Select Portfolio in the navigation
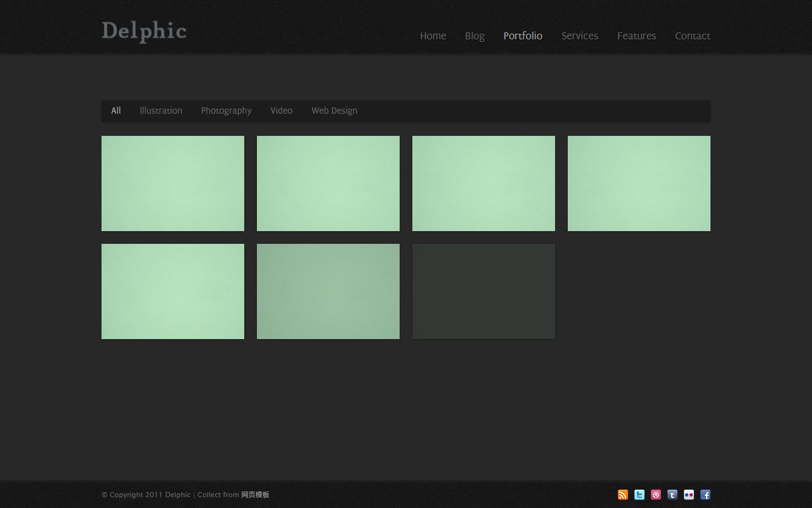Screen dimensions: 812x508 (x=523, y=36)
